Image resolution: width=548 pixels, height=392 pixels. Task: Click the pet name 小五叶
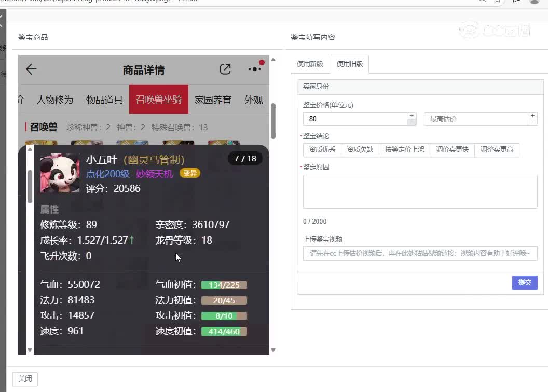coord(101,160)
